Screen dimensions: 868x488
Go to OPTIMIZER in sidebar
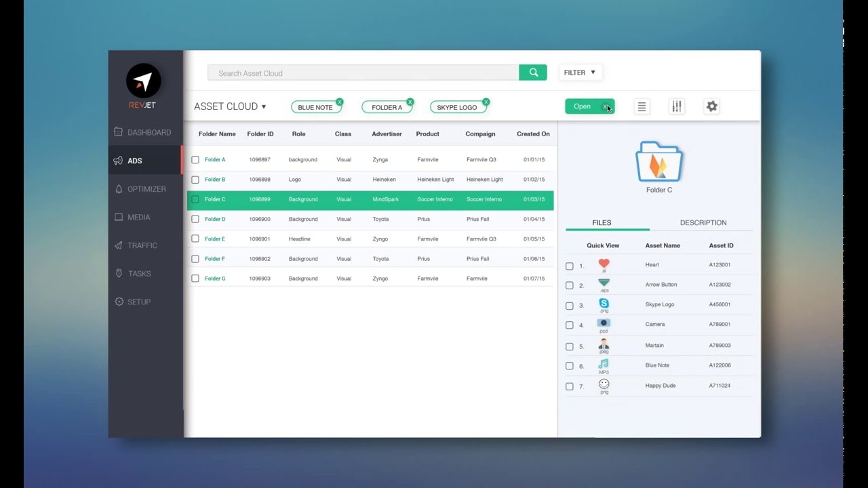146,189
